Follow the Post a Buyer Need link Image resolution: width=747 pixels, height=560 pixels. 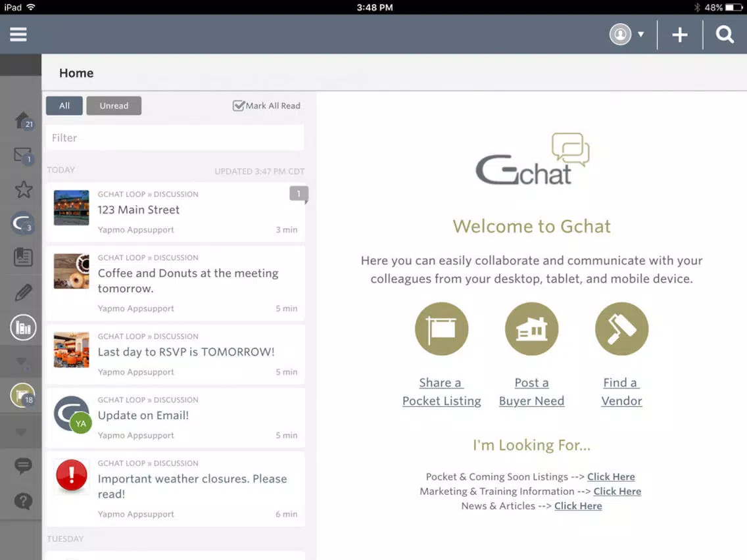tap(532, 392)
